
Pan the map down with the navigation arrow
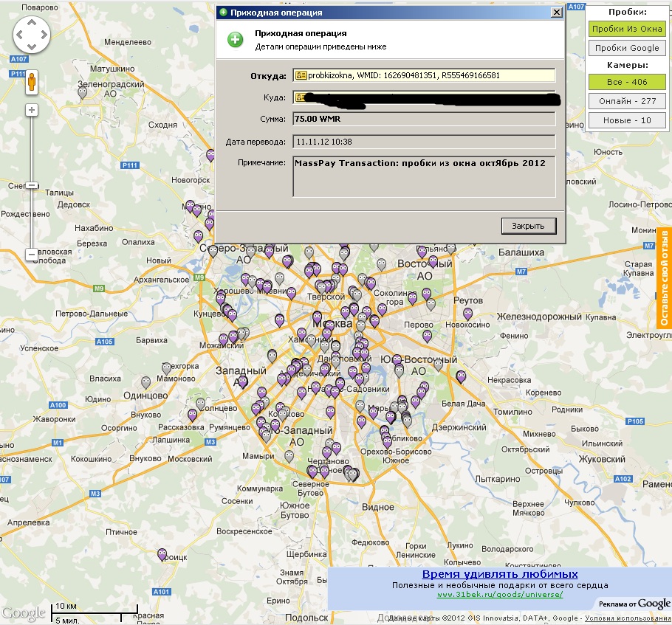coord(32,46)
